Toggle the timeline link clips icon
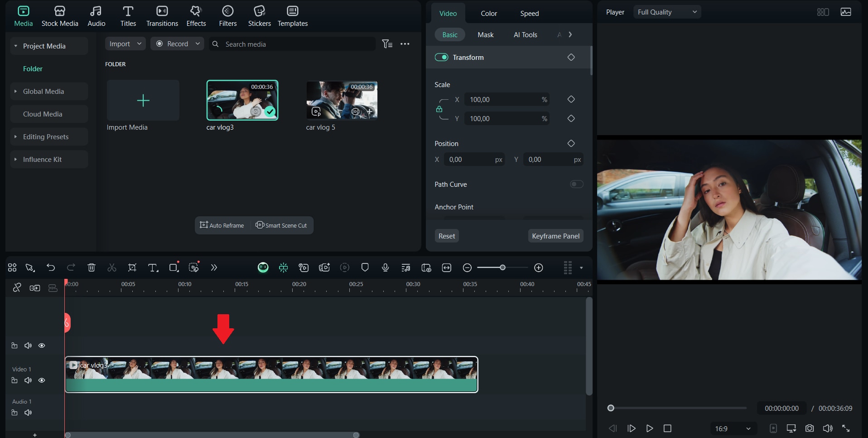Image resolution: width=868 pixels, height=438 pixels. coord(17,287)
